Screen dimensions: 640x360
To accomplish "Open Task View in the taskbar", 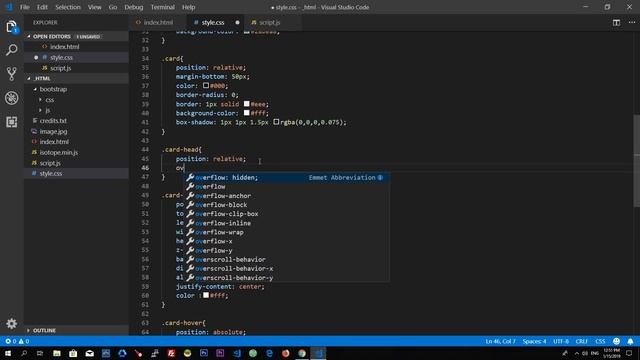I will [x=40, y=353].
